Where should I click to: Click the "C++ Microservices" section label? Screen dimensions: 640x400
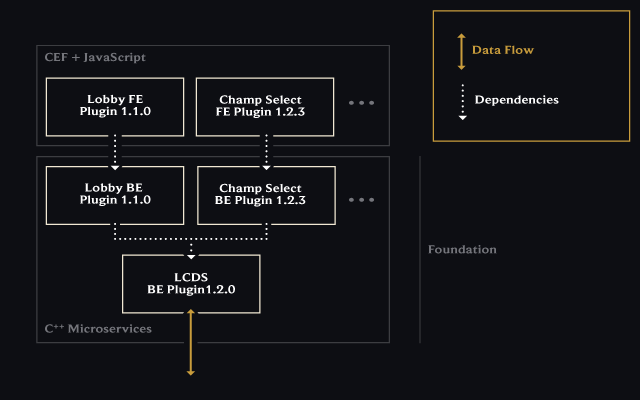98,328
